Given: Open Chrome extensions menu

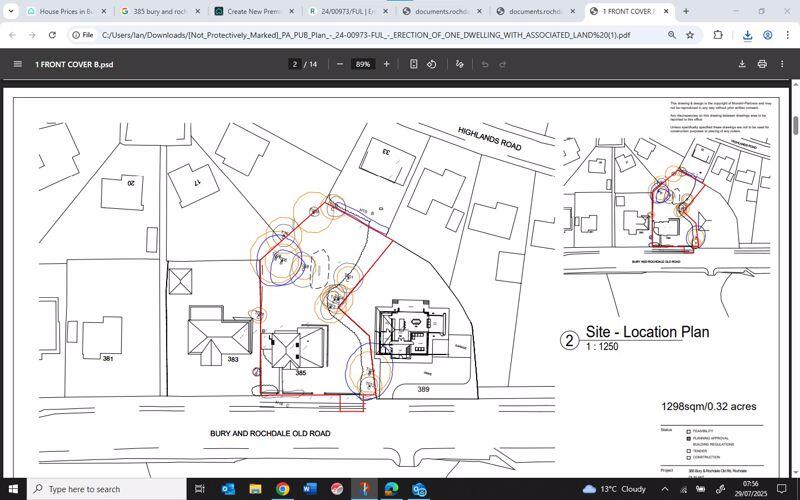Looking at the screenshot, I should [x=718, y=34].
